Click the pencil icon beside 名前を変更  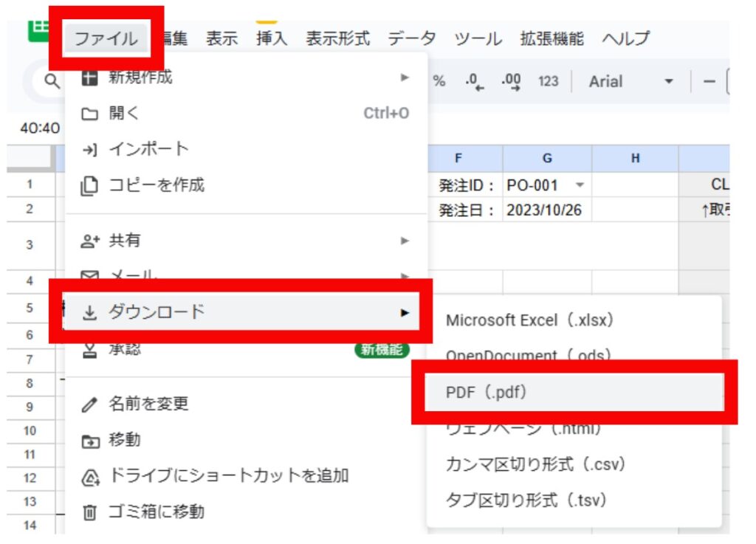click(89, 404)
